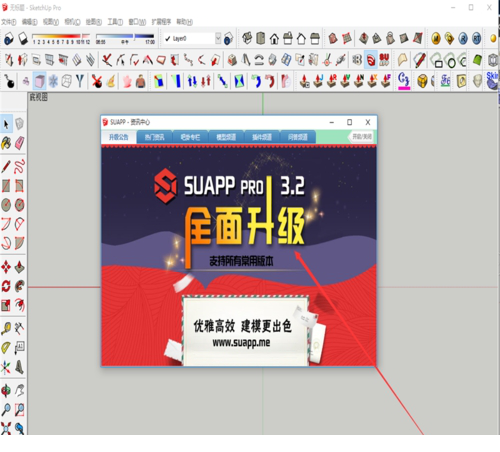Select the Polygon tool
The image size is (500, 452).
19,205
